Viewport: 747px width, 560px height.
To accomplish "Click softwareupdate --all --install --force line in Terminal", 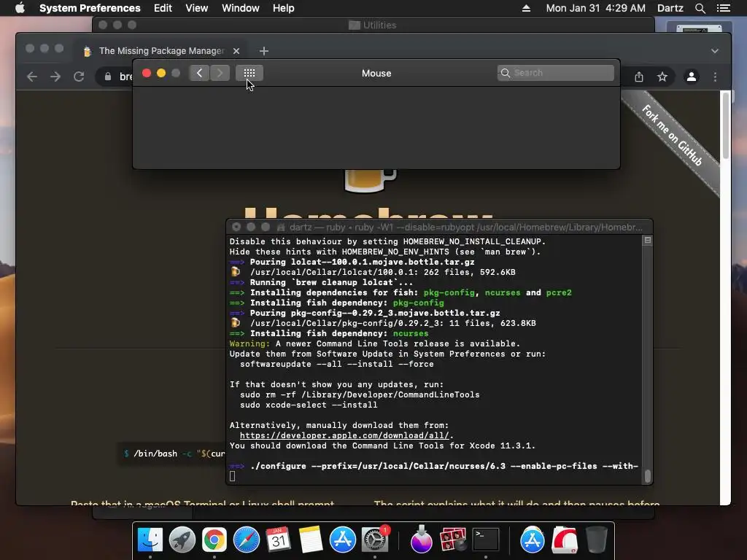I will tap(336, 364).
